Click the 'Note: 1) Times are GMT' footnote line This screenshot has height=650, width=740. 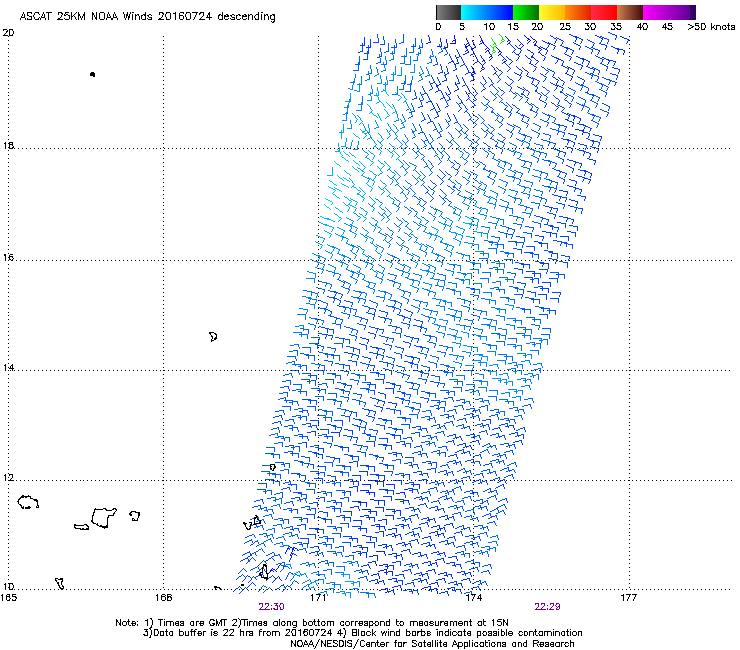312,623
